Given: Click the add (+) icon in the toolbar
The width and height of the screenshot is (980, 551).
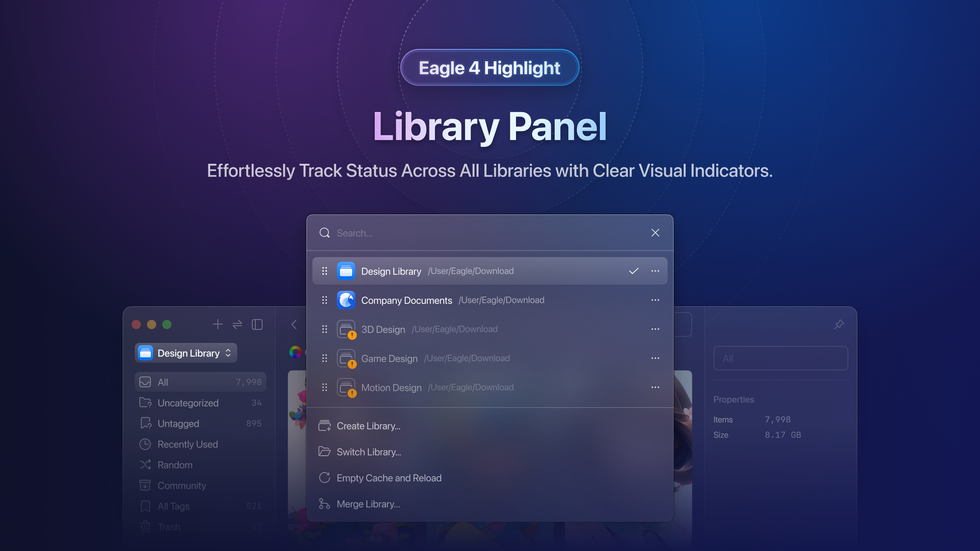Looking at the screenshot, I should (x=217, y=324).
